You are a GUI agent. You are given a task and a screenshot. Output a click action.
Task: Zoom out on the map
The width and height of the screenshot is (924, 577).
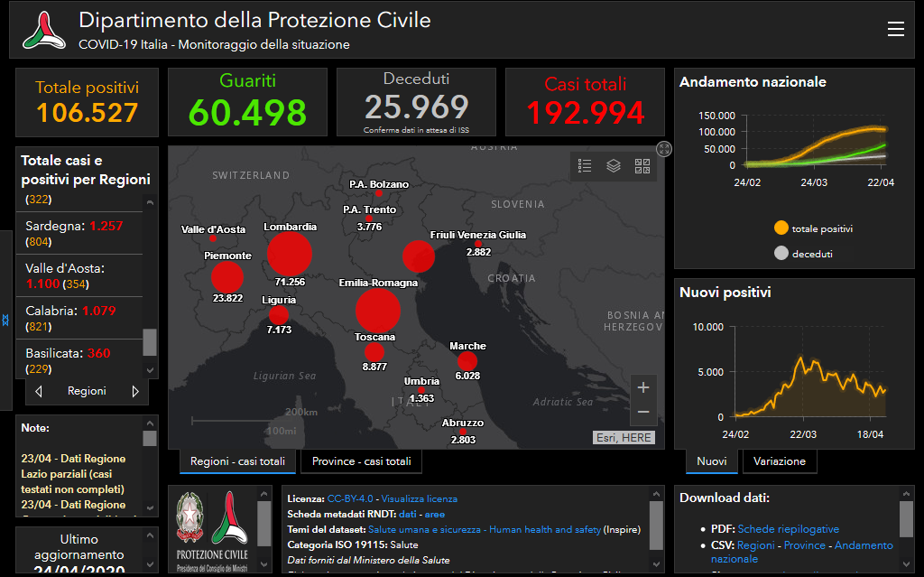[x=643, y=412]
